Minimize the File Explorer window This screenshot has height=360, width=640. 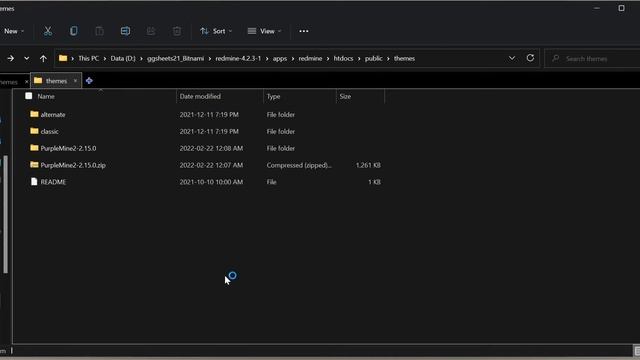coord(597,8)
